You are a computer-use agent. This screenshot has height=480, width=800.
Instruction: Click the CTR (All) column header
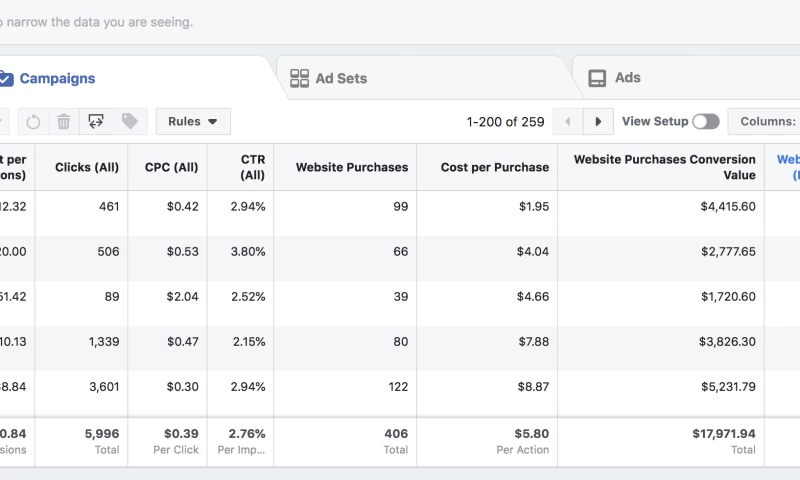point(252,167)
